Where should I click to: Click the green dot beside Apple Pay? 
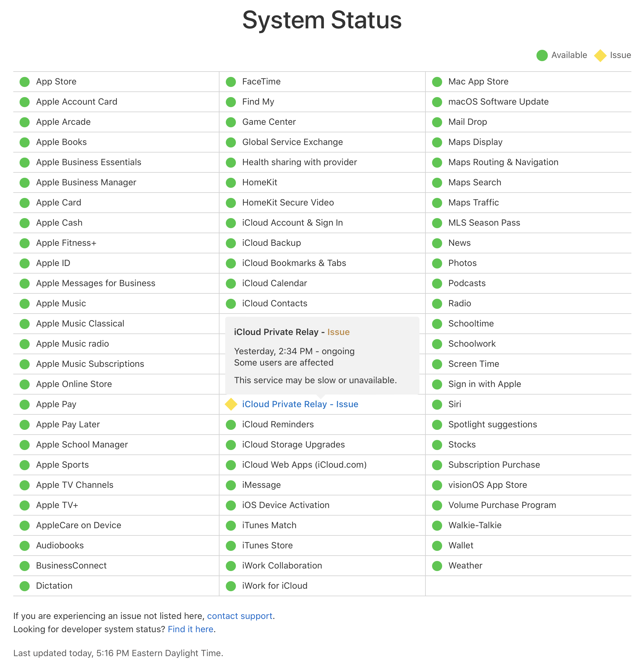coord(25,404)
